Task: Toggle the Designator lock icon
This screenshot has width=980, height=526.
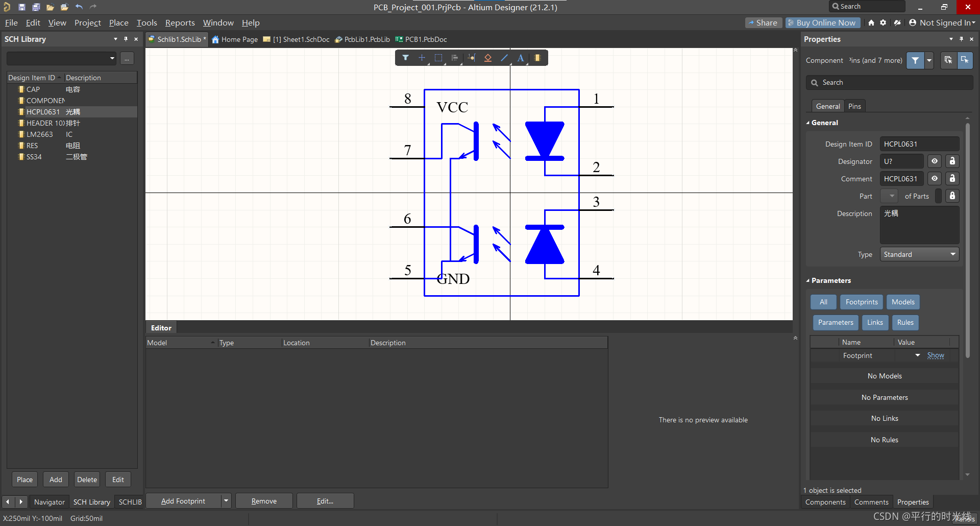Action: pos(952,161)
